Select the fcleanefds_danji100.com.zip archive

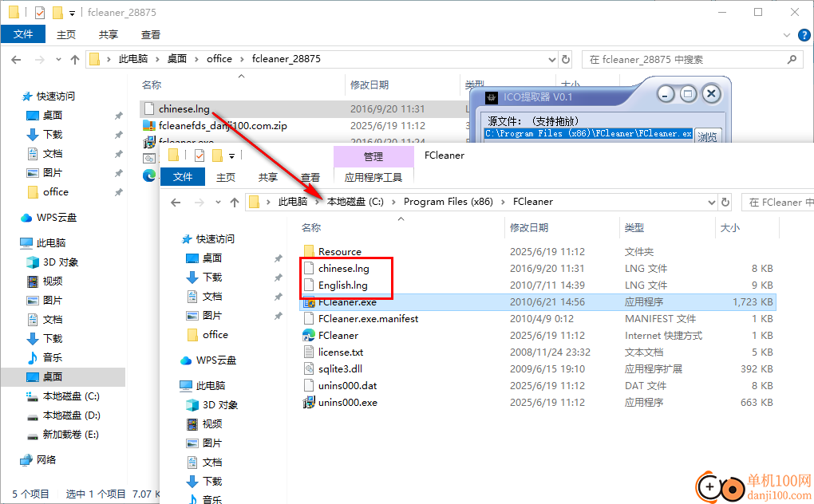pyautogui.click(x=223, y=125)
